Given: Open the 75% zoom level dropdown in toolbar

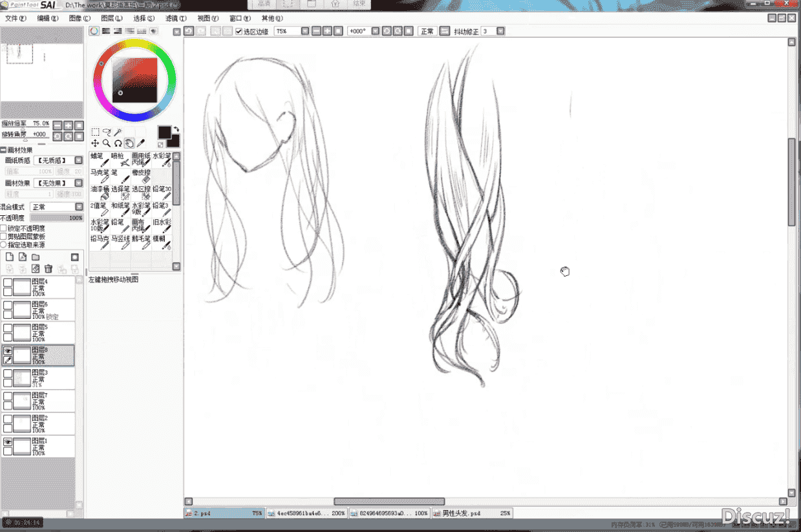Looking at the screenshot, I should click(304, 31).
